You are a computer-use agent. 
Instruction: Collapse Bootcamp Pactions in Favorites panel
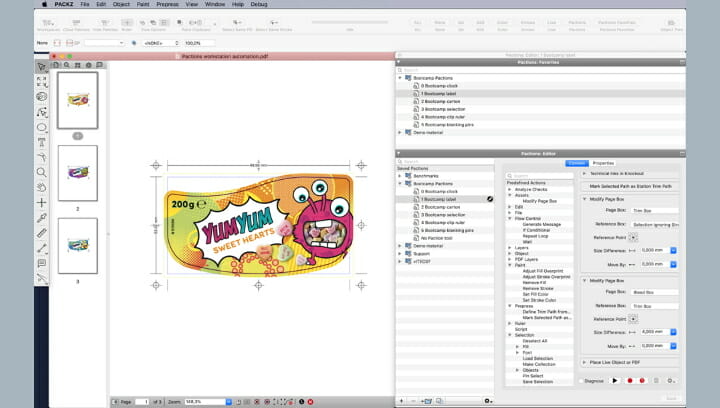pos(399,78)
